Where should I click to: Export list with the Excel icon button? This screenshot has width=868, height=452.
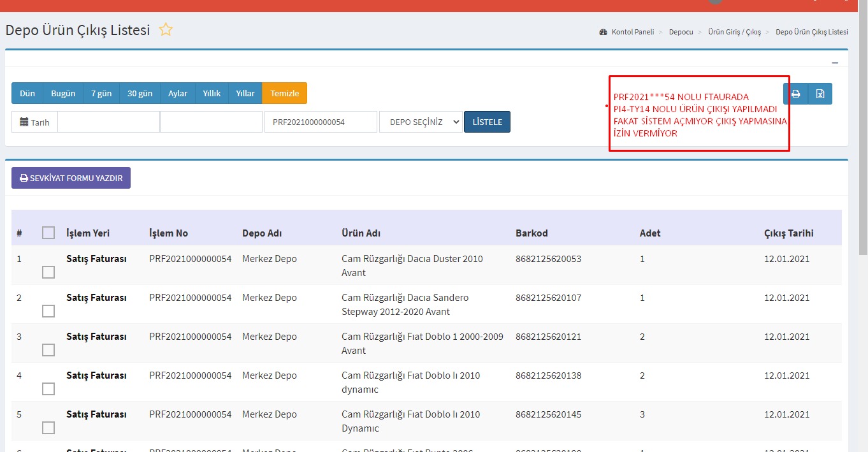tap(820, 94)
